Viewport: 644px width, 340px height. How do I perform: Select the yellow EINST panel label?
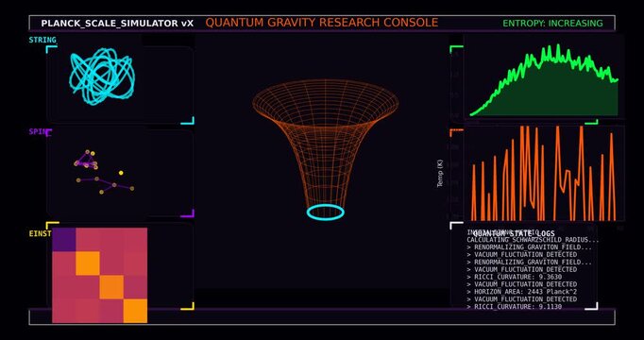(40, 233)
